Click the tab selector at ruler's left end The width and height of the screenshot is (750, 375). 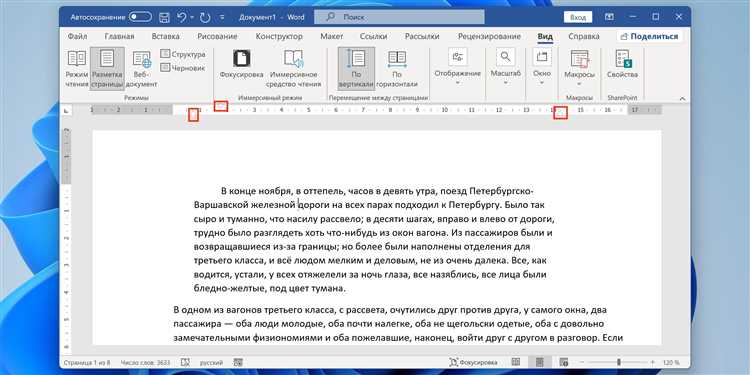click(66, 110)
